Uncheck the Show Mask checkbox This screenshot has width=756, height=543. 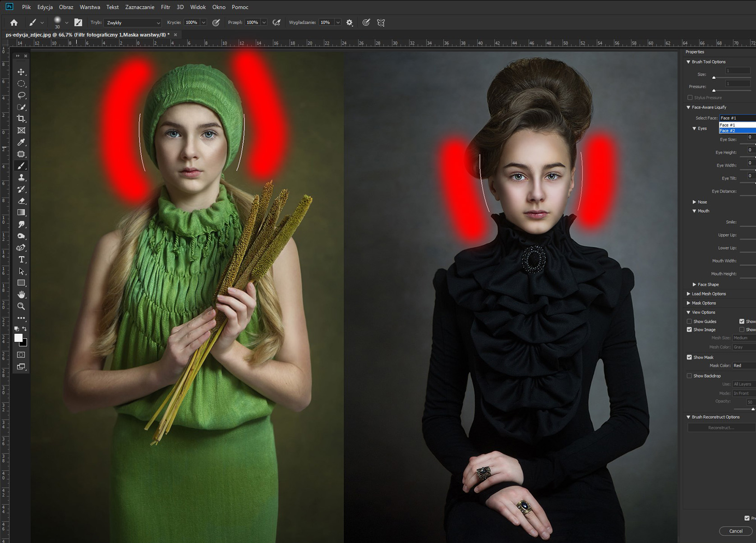pos(689,357)
